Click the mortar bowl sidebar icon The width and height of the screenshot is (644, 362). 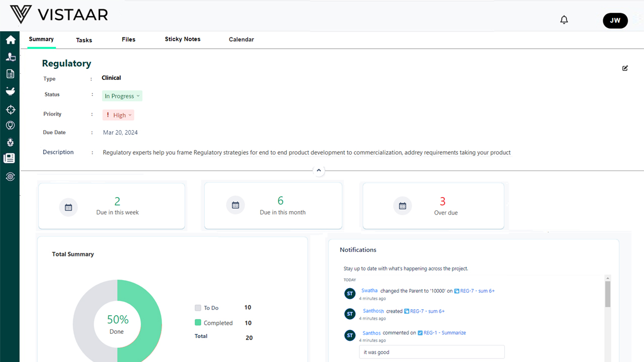10,91
